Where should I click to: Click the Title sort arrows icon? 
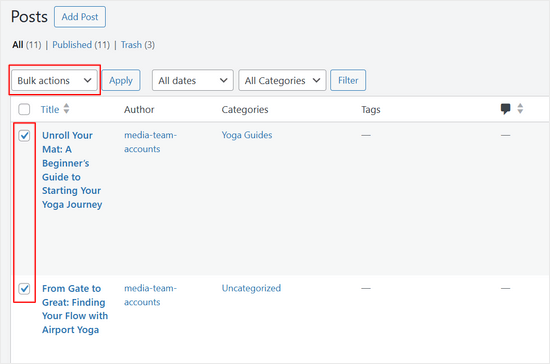66,109
